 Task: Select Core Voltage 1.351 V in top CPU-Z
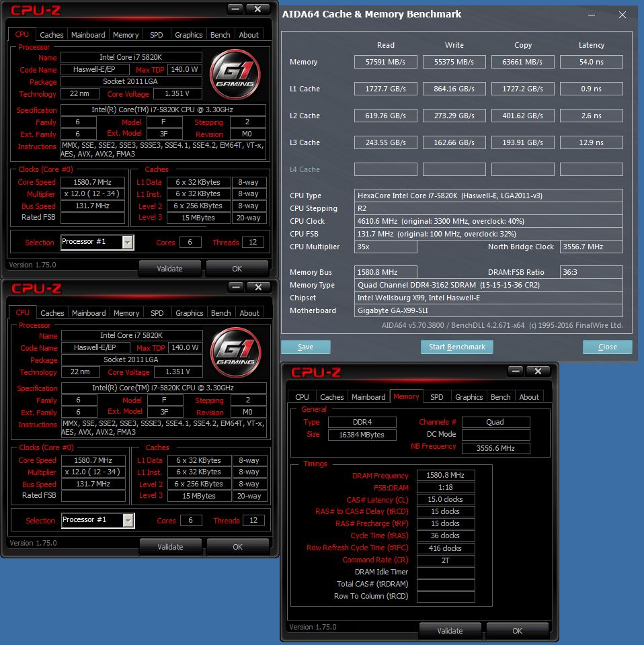point(177,94)
